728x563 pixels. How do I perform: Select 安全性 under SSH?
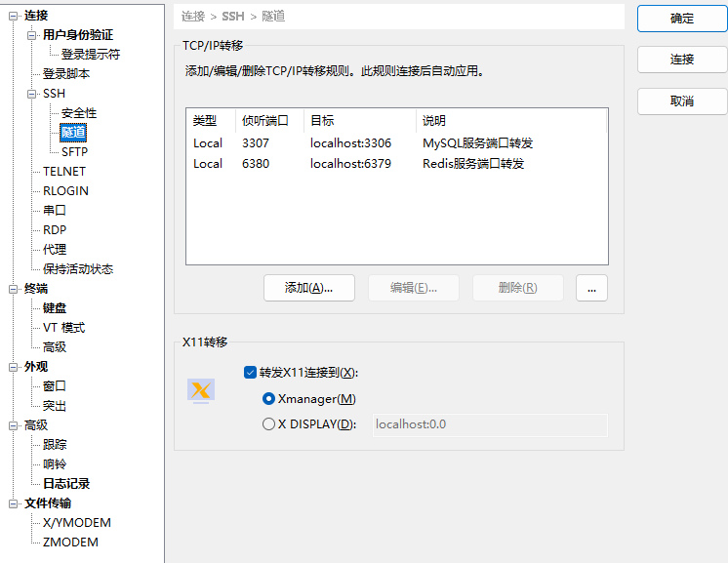point(79,113)
